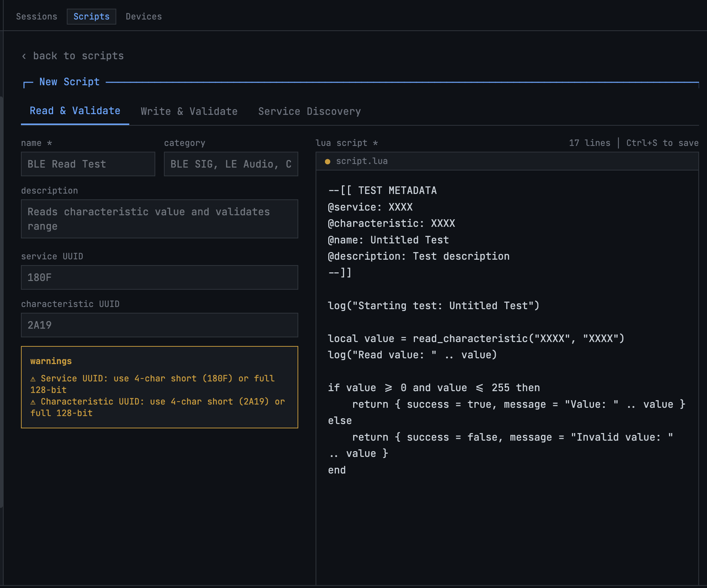707x588 pixels.
Task: Select the Write & Validate template tab
Action: (x=189, y=111)
